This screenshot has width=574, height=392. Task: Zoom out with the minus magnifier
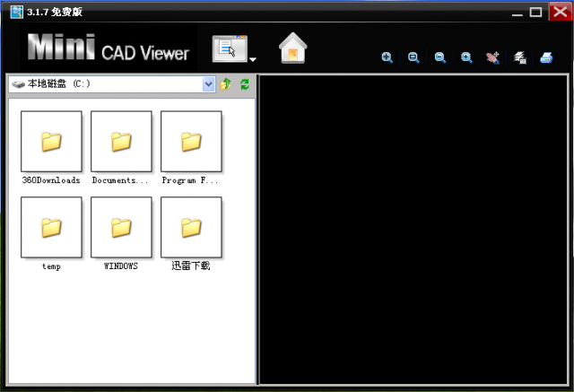(x=440, y=57)
